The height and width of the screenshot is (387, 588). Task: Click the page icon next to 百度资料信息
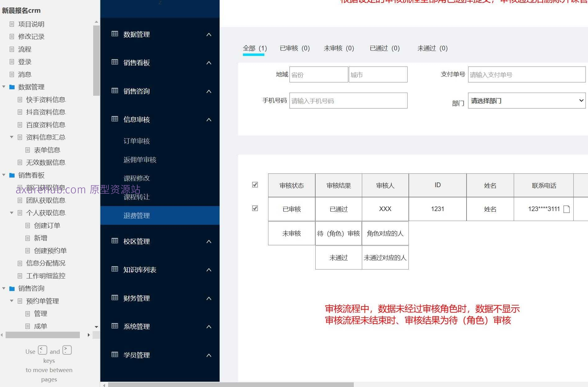(x=20, y=125)
